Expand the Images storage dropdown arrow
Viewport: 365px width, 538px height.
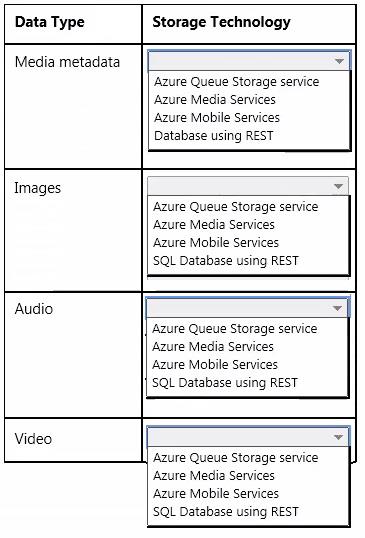(339, 186)
